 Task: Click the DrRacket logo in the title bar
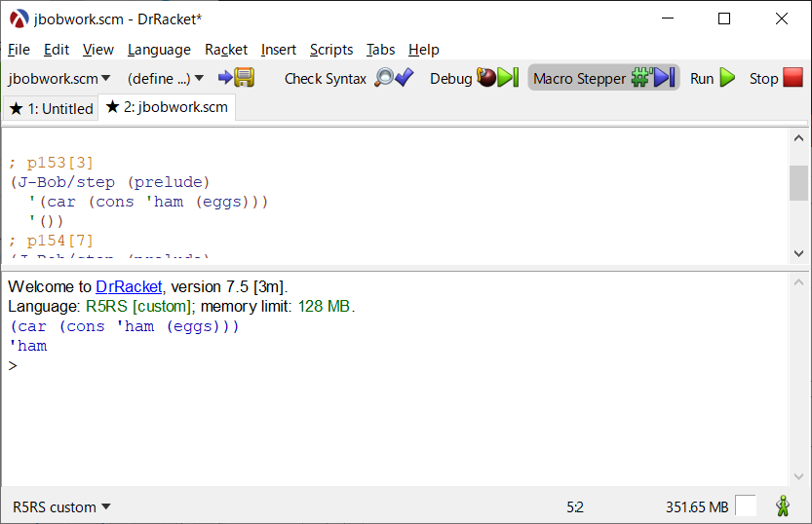19,19
